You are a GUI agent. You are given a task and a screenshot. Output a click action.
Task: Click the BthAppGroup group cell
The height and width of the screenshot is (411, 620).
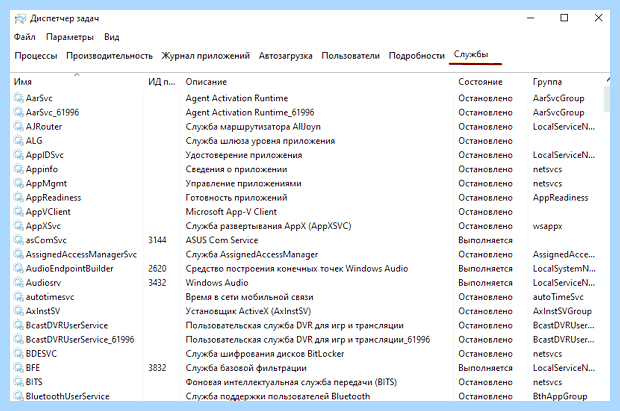click(x=560, y=396)
